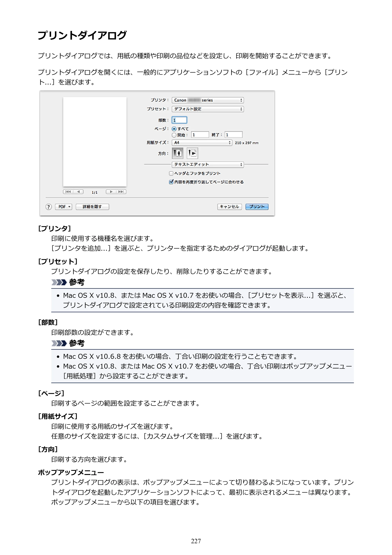Select landscape orientation icon
The width and height of the screenshot is (392, 555).
[192, 153]
